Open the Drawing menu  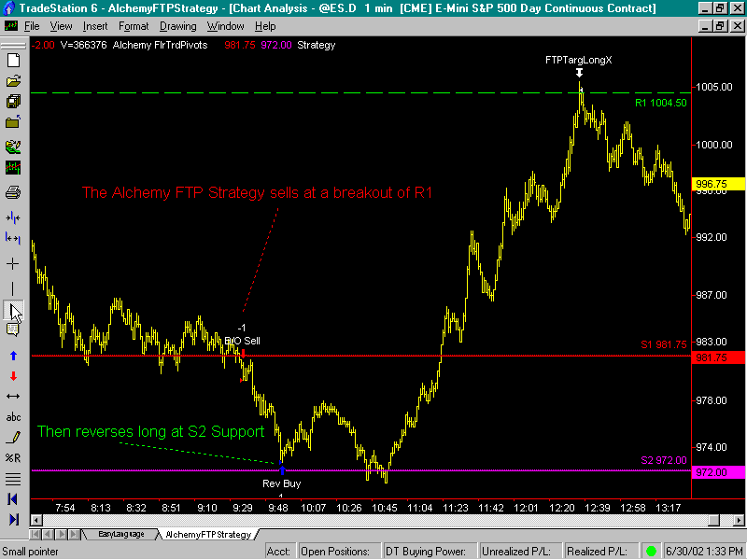[x=177, y=26]
